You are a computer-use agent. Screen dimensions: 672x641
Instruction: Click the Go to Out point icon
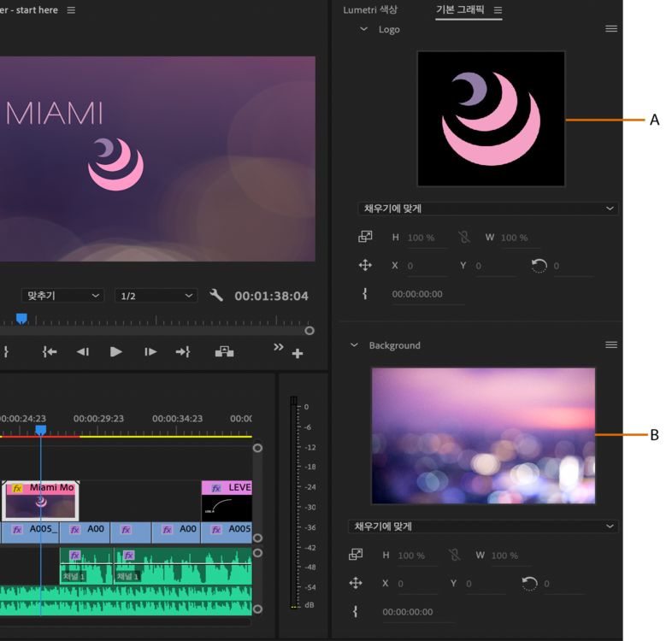183,351
